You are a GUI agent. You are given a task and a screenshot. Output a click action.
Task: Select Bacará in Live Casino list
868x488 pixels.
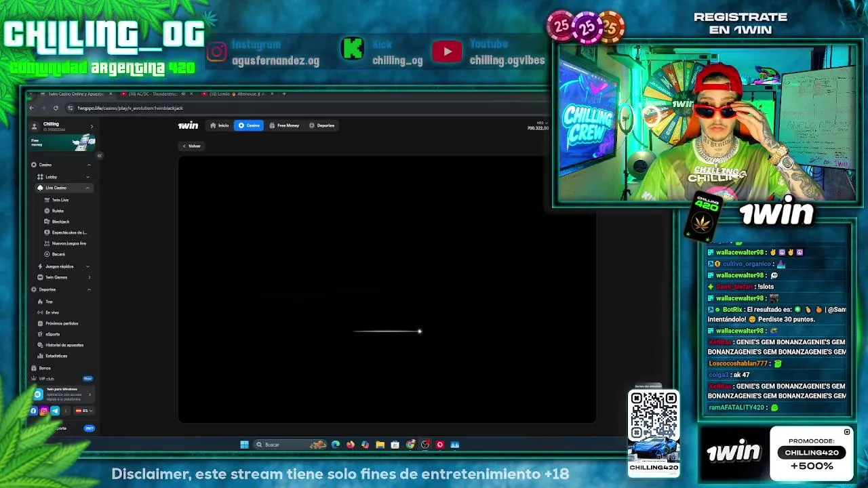58,254
